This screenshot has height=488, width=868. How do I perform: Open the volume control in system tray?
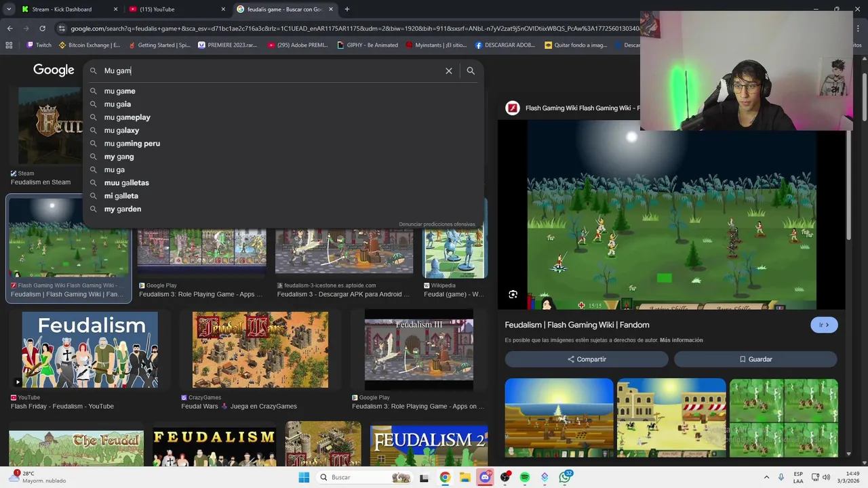click(x=826, y=477)
